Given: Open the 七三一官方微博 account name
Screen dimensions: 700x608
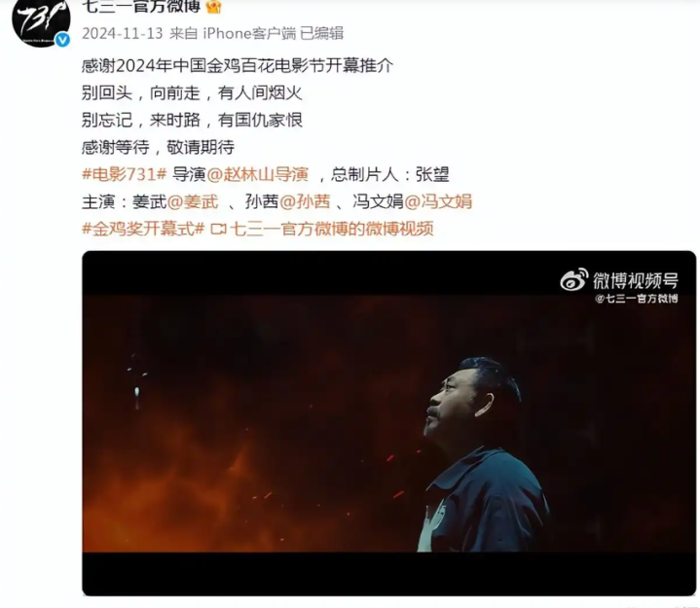Looking at the screenshot, I should [x=141, y=6].
